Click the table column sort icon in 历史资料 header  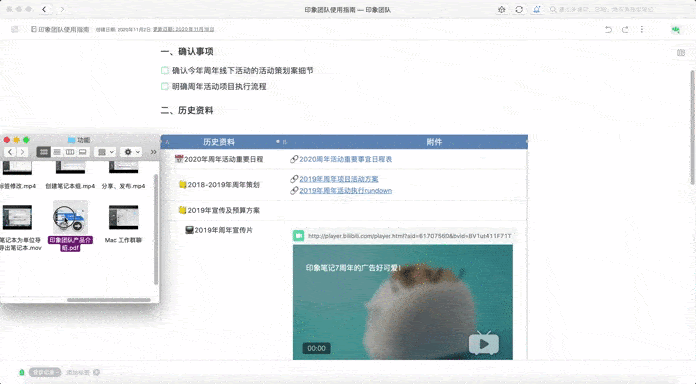click(285, 142)
